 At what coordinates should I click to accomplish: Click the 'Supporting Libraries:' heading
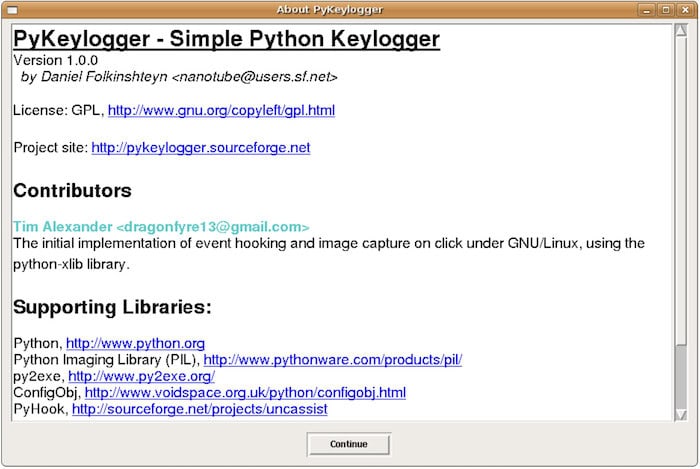pos(112,307)
